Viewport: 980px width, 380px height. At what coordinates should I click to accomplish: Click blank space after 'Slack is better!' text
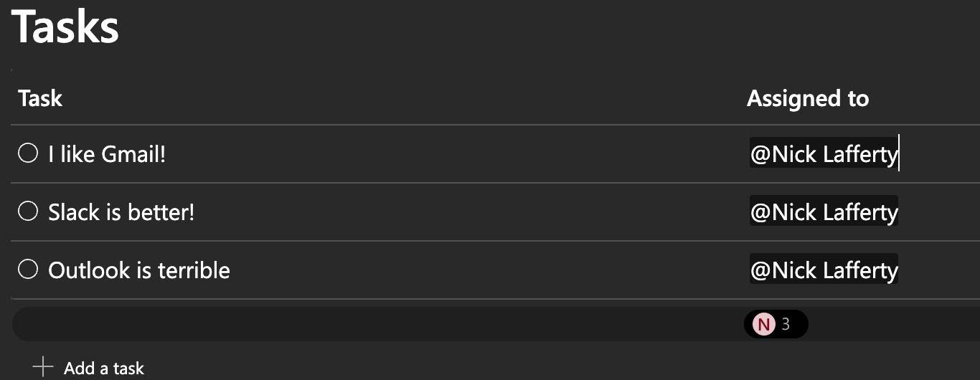[x=466, y=212]
